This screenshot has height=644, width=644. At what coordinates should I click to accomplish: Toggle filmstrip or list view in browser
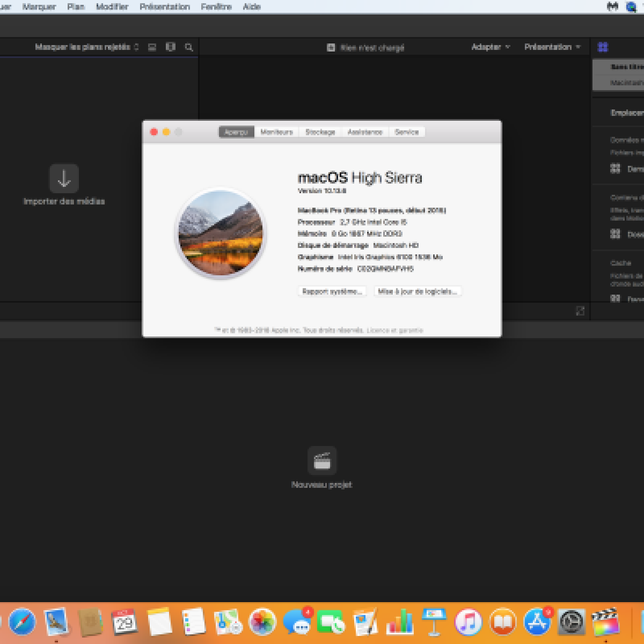pyautogui.click(x=171, y=47)
